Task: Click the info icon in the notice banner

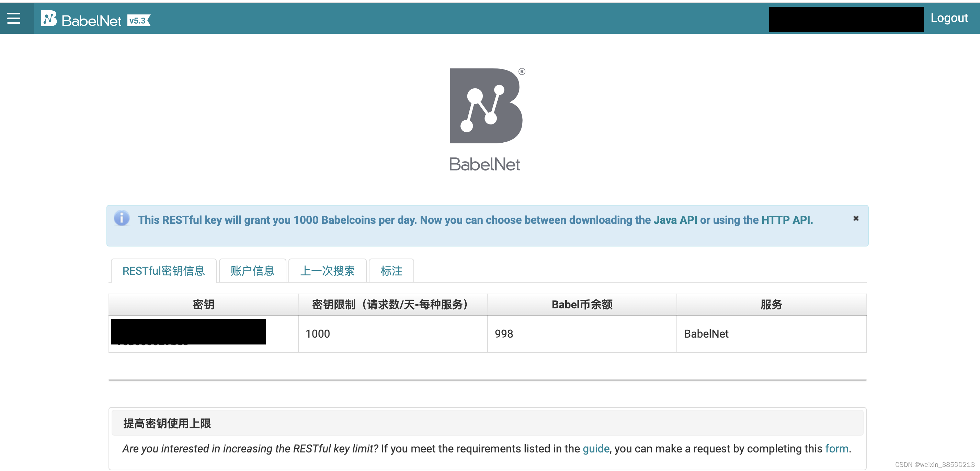Action: 122,219
